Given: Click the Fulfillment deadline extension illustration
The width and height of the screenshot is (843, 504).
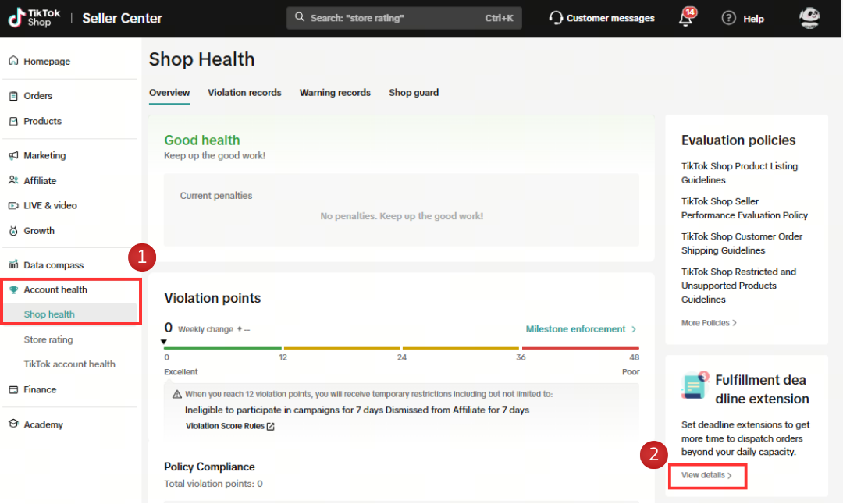Looking at the screenshot, I should pos(694,385).
